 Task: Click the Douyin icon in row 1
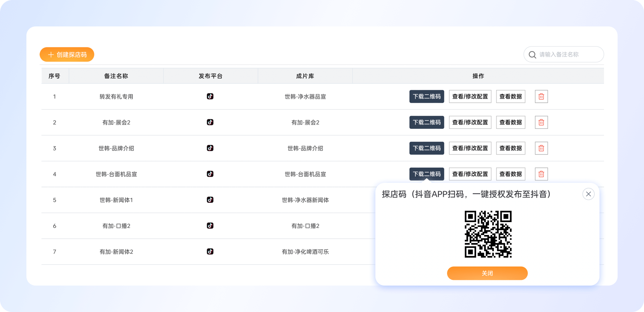click(210, 96)
